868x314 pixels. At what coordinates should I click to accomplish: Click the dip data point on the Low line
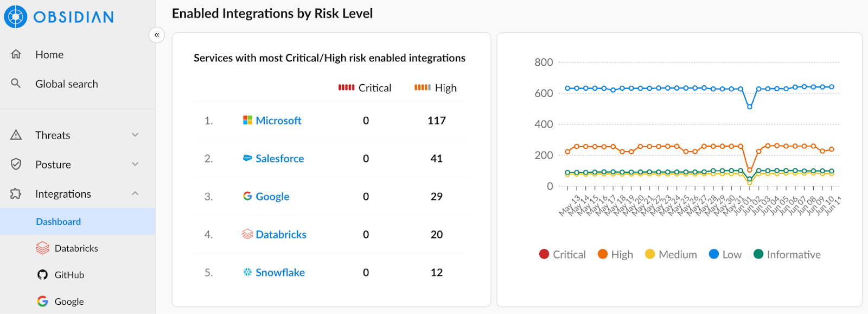pos(750,107)
